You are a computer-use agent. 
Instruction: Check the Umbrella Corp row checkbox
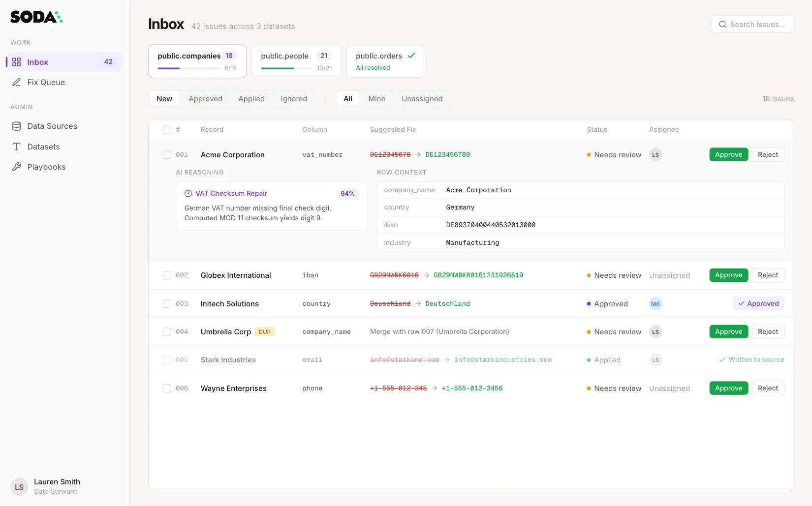pyautogui.click(x=166, y=332)
